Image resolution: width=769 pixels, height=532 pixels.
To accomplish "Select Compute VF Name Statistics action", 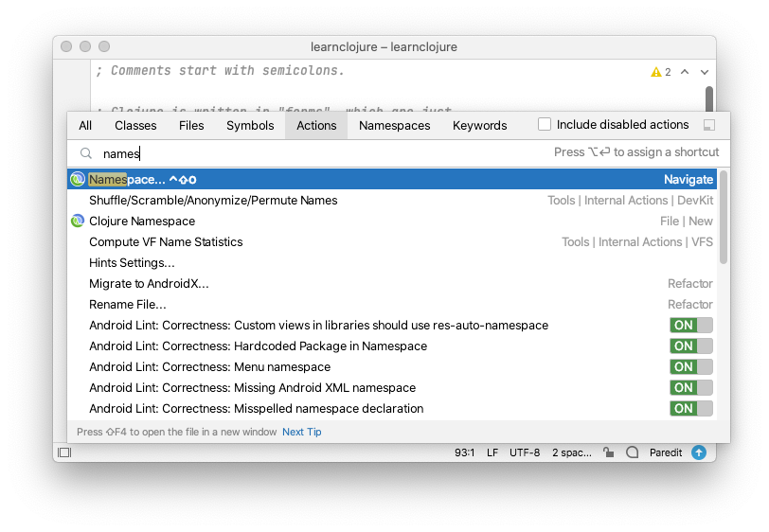I will (x=392, y=242).
